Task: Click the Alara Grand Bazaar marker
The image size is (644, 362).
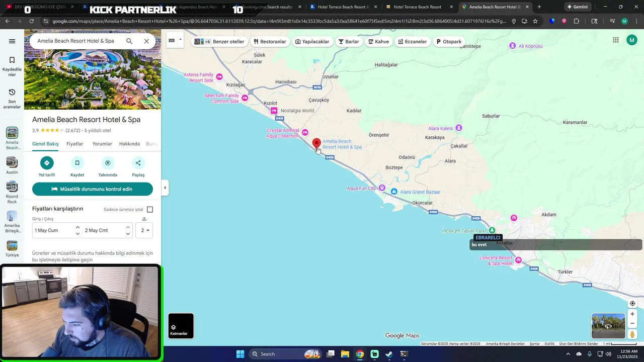Action: click(x=394, y=192)
